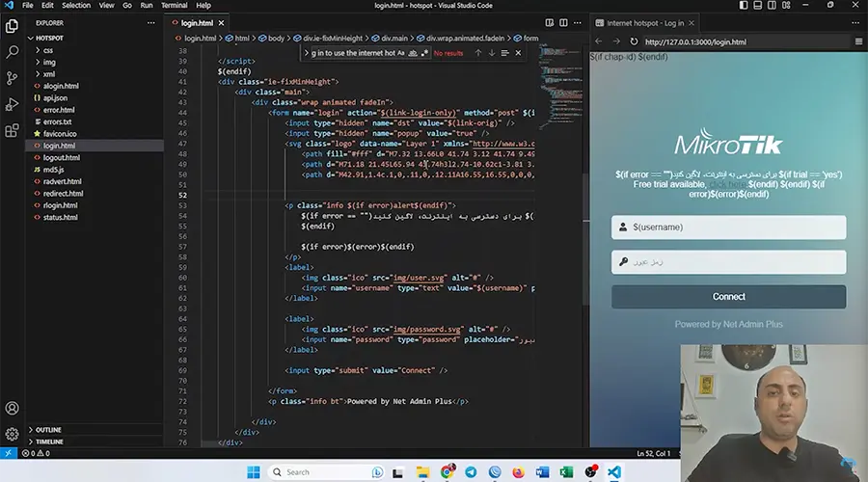Click the preview URL address bar
The width and height of the screenshot is (868, 482).
coord(746,41)
